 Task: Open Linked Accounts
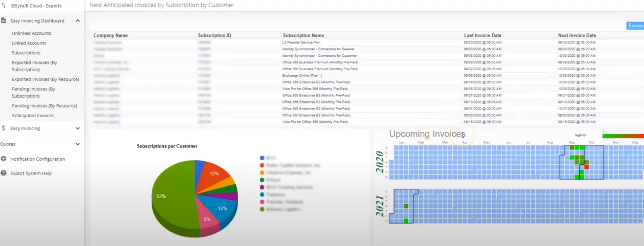click(29, 43)
